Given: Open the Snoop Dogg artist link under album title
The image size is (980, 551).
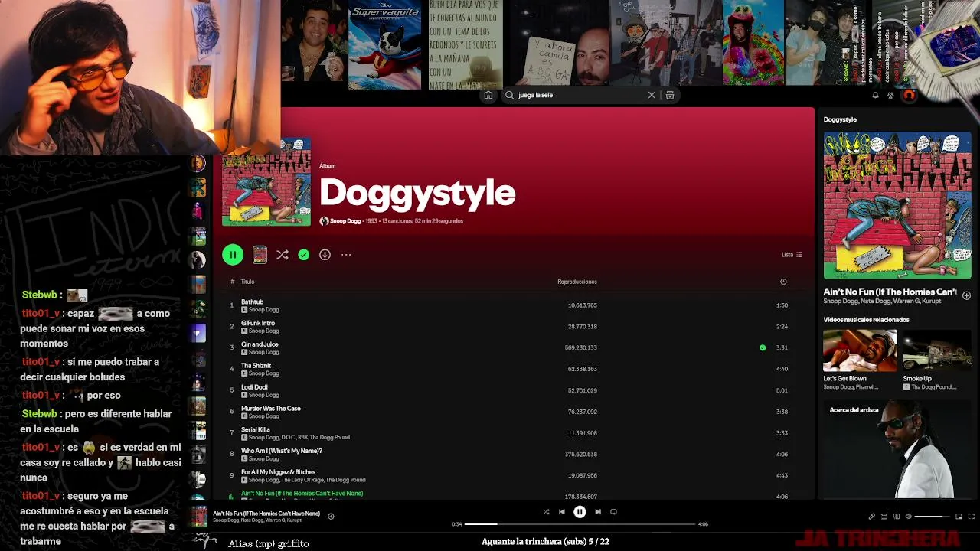Looking at the screenshot, I should point(345,221).
